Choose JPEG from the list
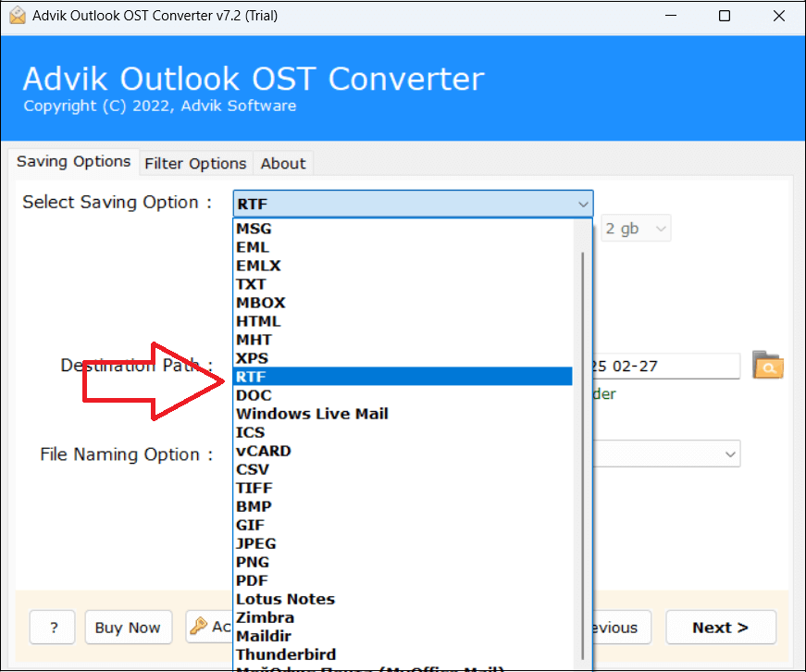Viewport: 806px width, 672px height. 403,543
